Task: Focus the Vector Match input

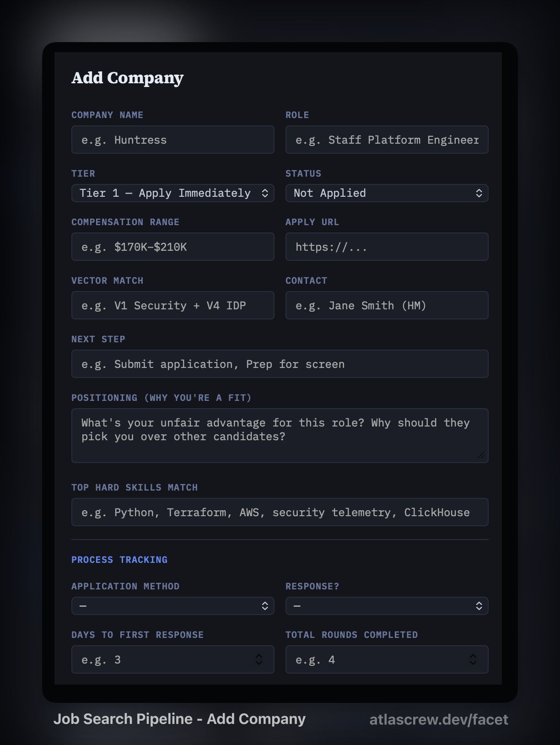Action: (x=172, y=305)
